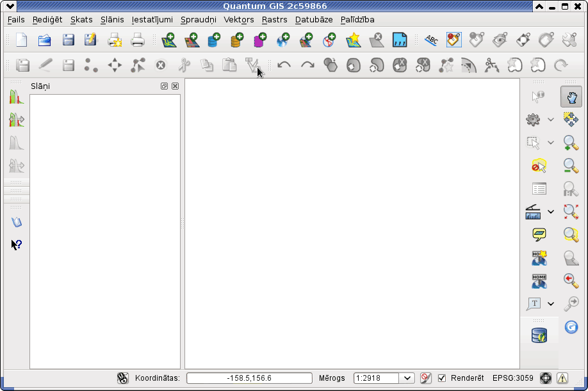Zoom to full extent
Image resolution: width=588 pixels, height=391 pixels.
(x=571, y=212)
